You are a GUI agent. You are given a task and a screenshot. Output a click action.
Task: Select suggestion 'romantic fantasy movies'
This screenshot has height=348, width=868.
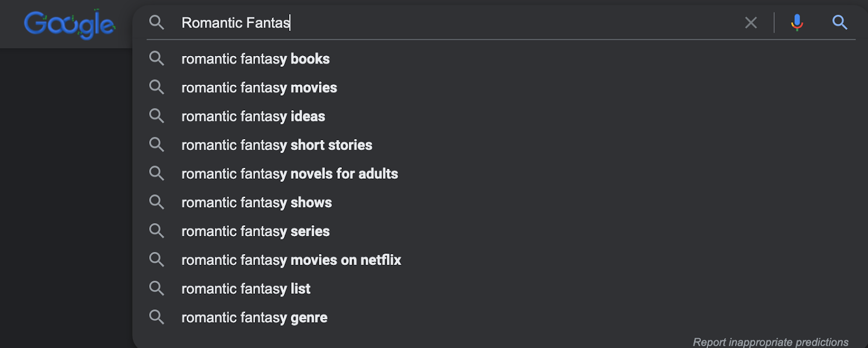(259, 87)
